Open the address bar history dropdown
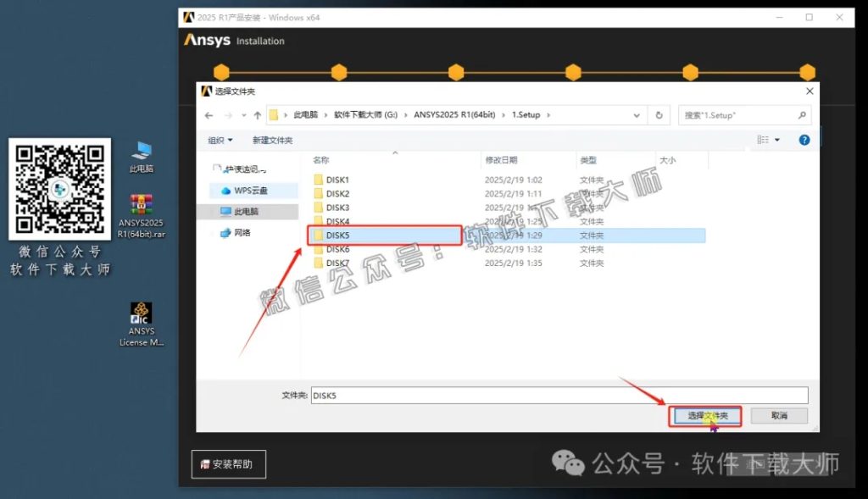Viewport: 868px width, 499px height. (x=637, y=114)
